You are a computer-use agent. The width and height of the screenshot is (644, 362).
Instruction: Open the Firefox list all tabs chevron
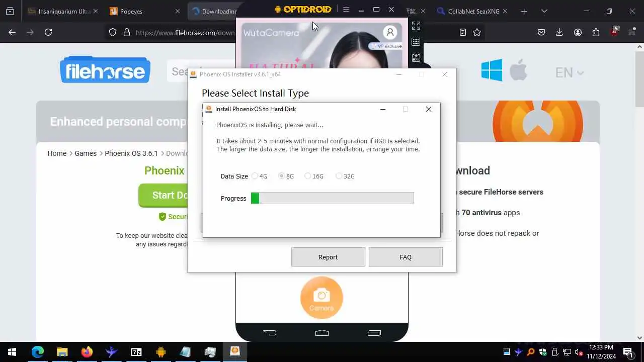[x=544, y=11]
